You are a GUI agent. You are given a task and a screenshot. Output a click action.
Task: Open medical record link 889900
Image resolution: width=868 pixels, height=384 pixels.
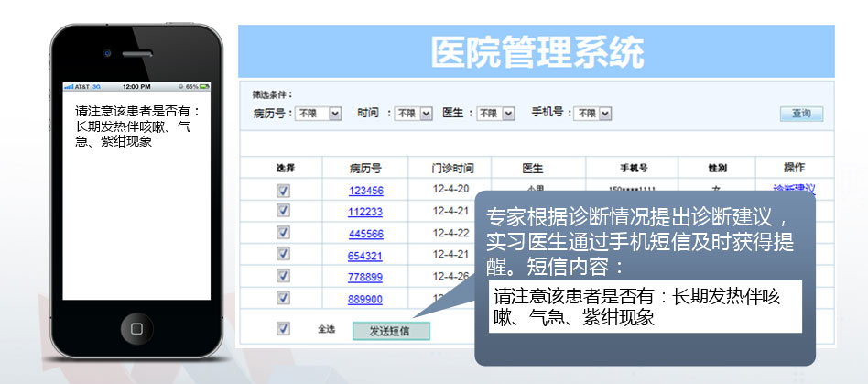[x=365, y=299]
